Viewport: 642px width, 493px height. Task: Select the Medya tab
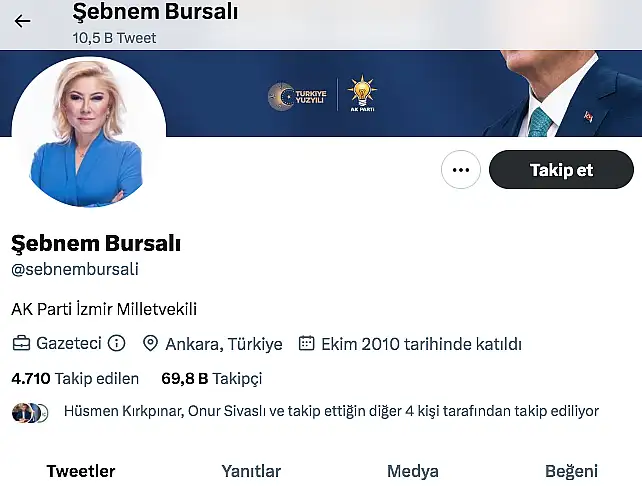[x=413, y=471]
